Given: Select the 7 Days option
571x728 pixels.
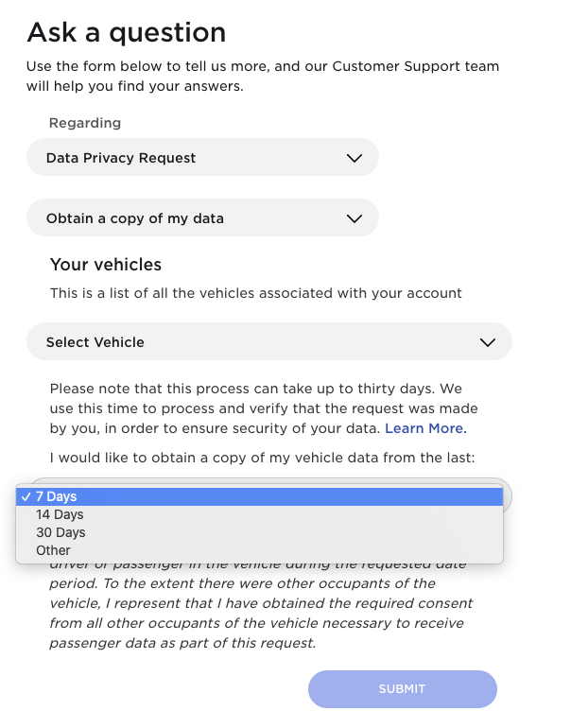Looking at the screenshot, I should click(57, 496).
